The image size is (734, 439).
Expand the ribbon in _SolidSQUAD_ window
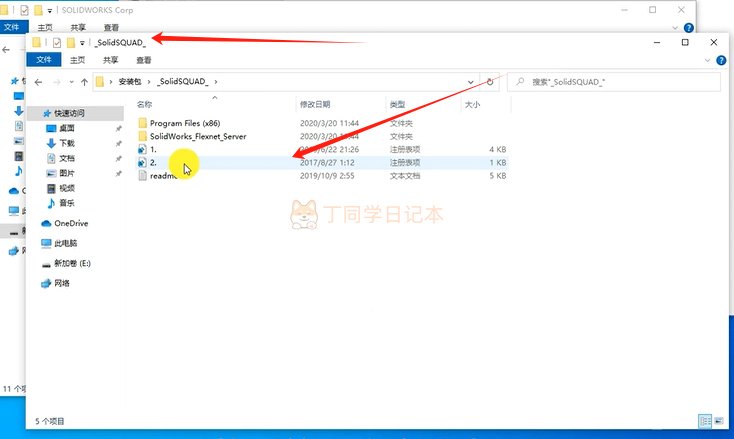(x=707, y=60)
